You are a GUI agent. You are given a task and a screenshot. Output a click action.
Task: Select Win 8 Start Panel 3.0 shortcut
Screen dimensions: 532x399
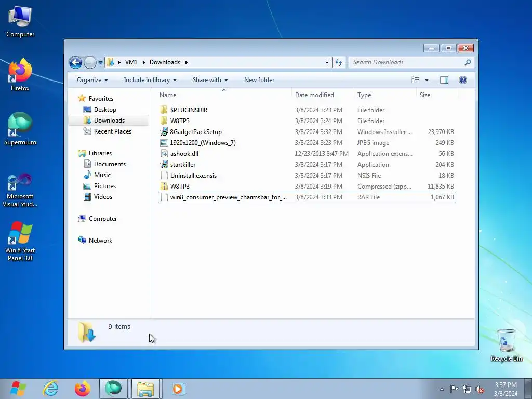tap(20, 241)
